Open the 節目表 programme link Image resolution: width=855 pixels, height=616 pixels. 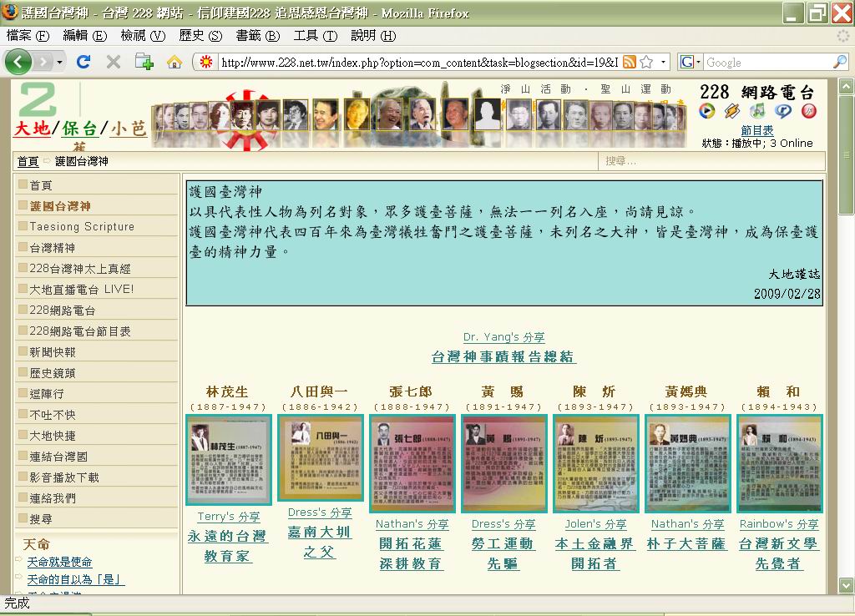click(x=756, y=130)
